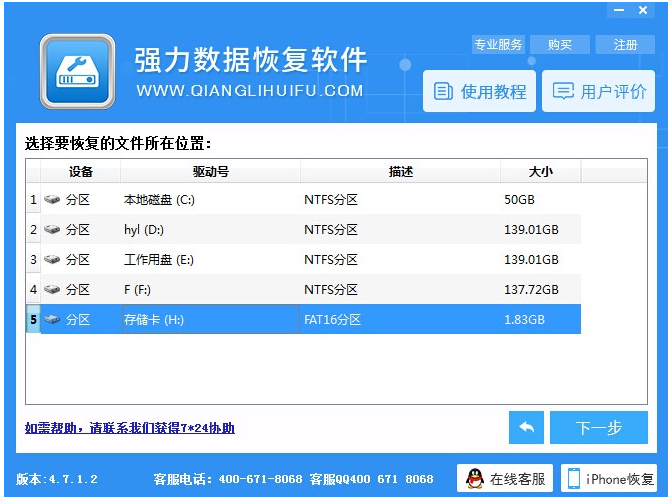
Task: Click the 客服电话 400-671-8068 text
Action: pos(228,479)
